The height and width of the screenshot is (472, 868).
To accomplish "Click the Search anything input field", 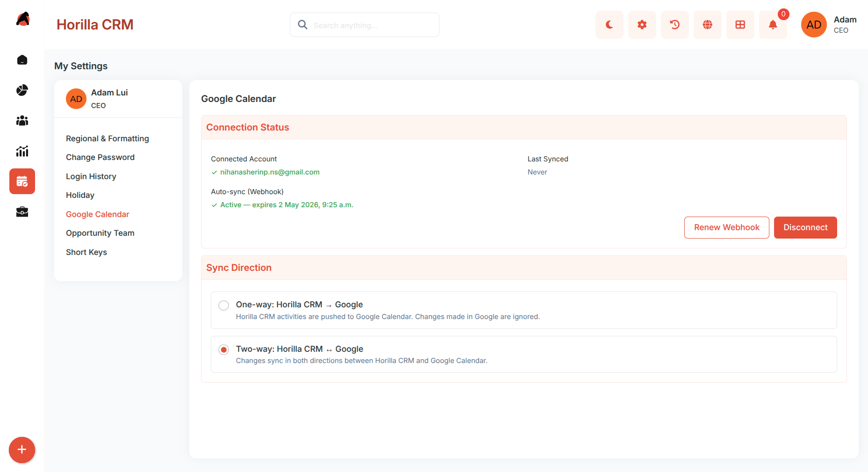I will (x=365, y=25).
